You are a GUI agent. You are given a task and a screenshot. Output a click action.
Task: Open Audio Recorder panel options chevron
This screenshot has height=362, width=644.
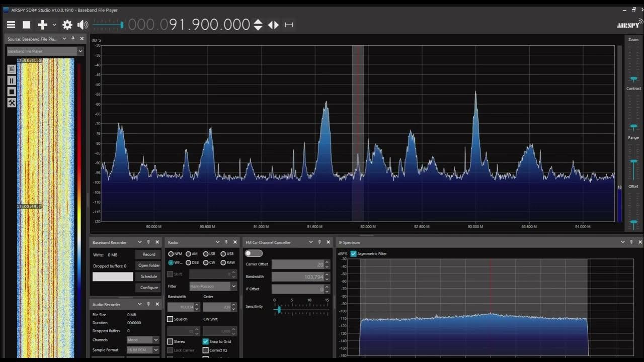point(139,304)
